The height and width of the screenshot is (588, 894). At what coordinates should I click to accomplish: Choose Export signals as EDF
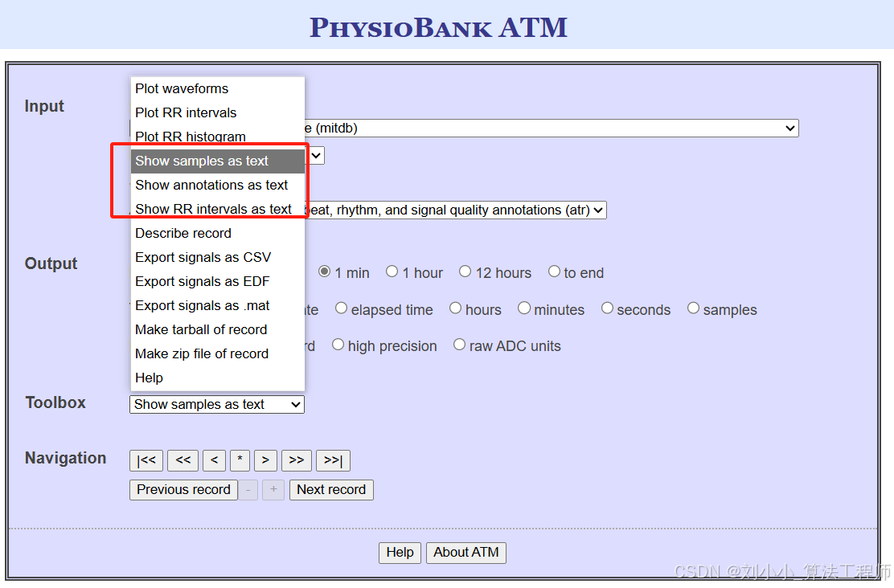(x=217, y=281)
